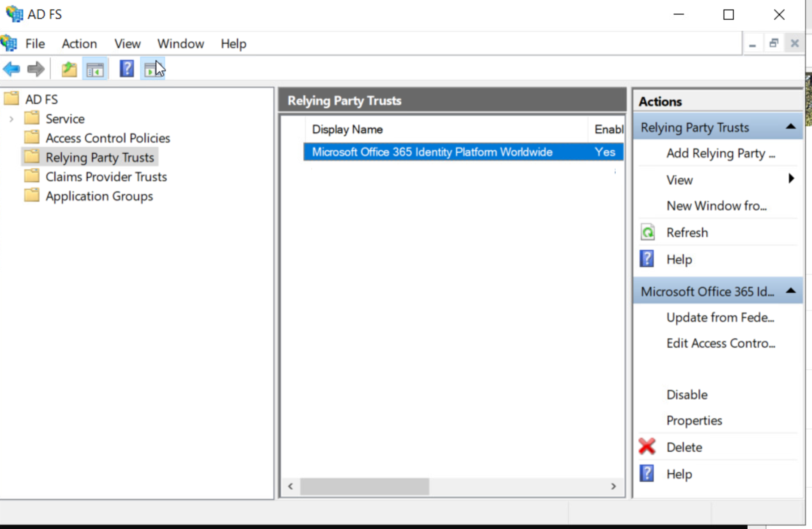Toggle the Show/Hide Console Tree icon
The image size is (812, 529).
(x=95, y=69)
